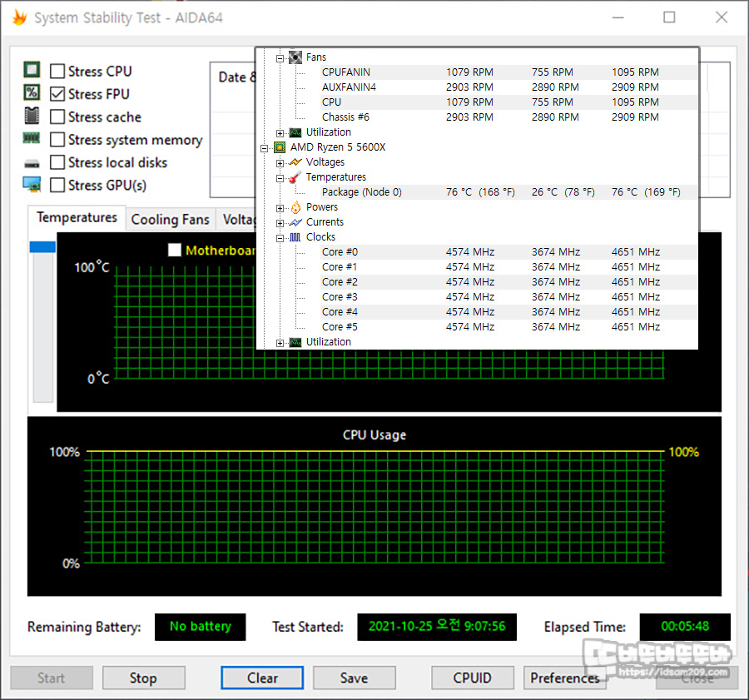Screen dimensions: 749x700
Task: Click the upper Utilization graph icon under Fans
Action: pos(295,132)
